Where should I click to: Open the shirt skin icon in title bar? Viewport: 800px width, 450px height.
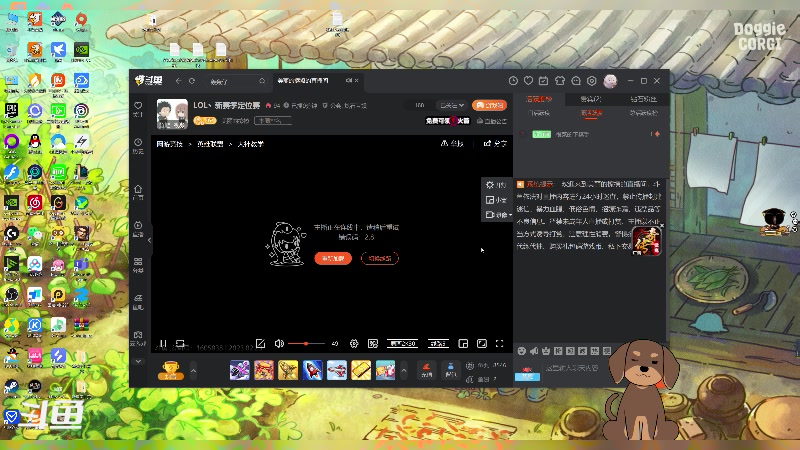point(560,81)
